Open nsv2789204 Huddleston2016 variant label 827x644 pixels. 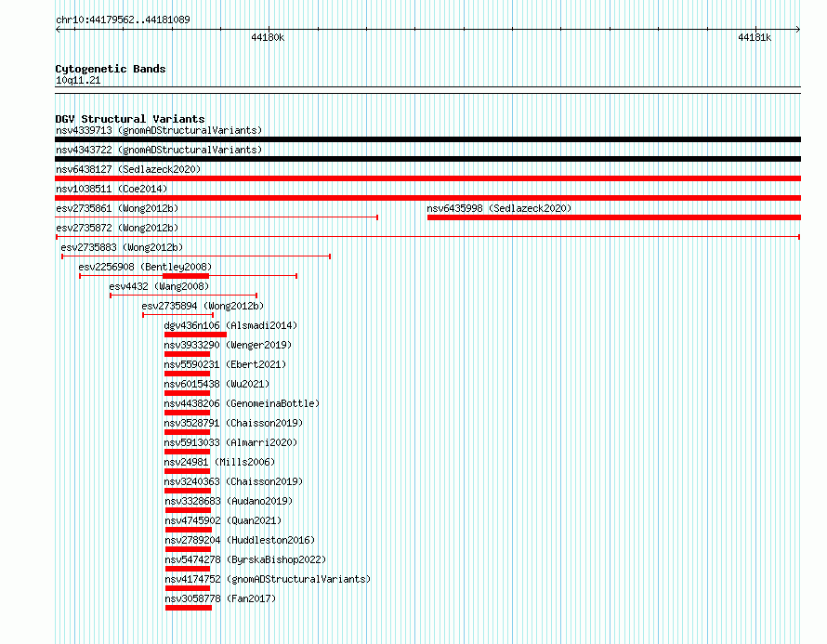[240, 540]
